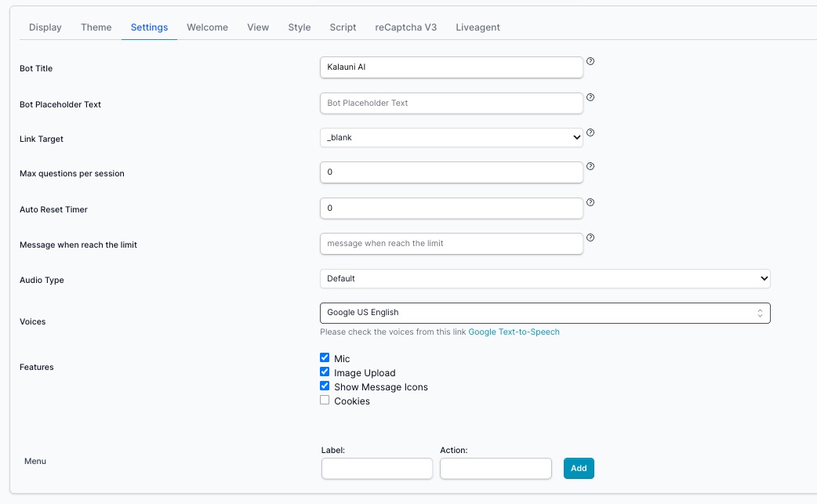Click the help icon near Message when reach limit
The image size is (817, 504).
(x=590, y=237)
